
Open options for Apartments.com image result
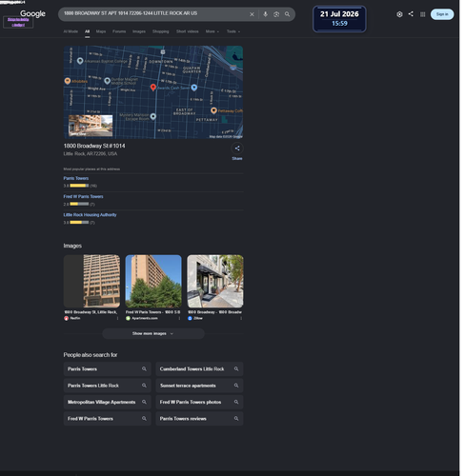click(x=179, y=318)
